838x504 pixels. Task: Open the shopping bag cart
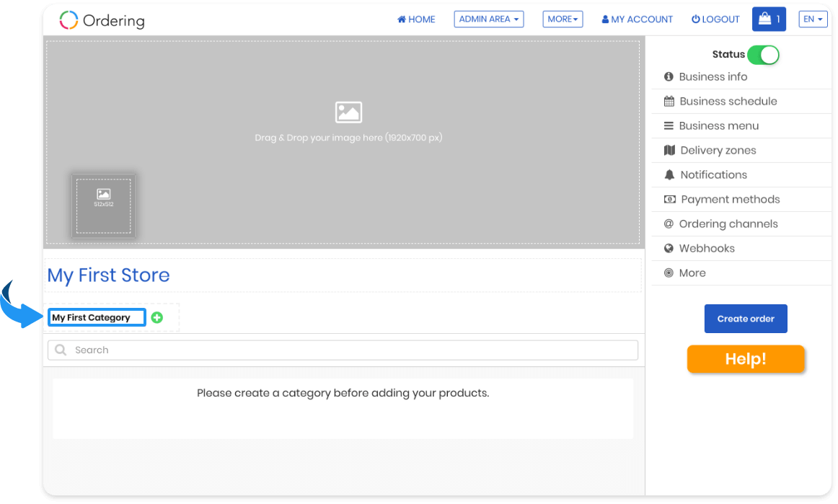click(769, 19)
